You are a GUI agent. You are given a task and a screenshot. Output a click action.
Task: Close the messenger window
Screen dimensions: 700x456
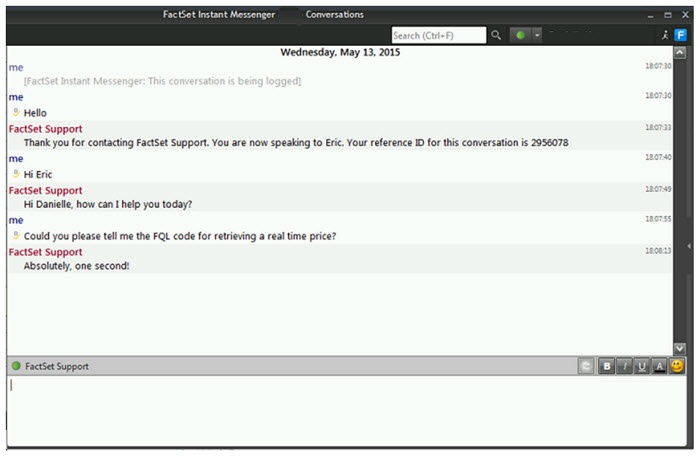pyautogui.click(x=685, y=15)
